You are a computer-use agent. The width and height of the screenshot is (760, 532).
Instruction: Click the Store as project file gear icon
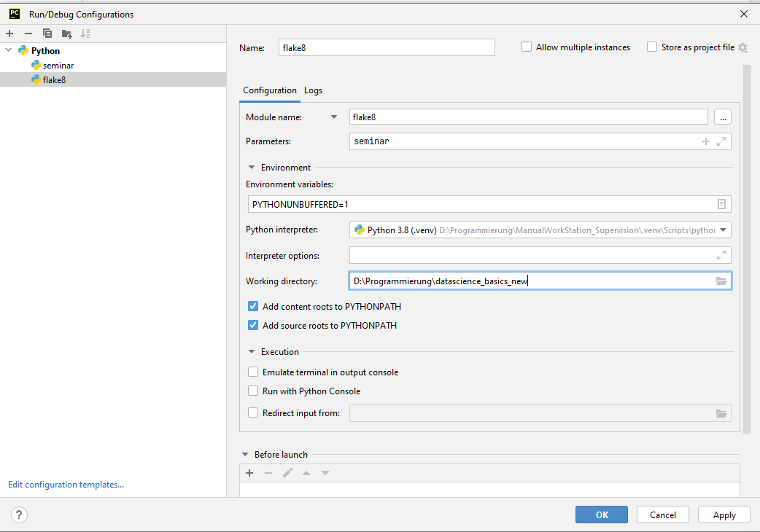(x=742, y=47)
